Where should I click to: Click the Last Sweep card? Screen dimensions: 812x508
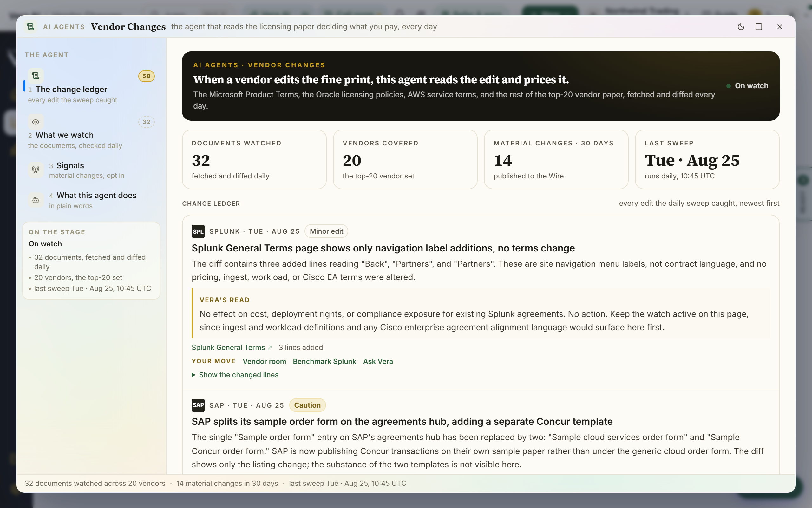pos(707,160)
